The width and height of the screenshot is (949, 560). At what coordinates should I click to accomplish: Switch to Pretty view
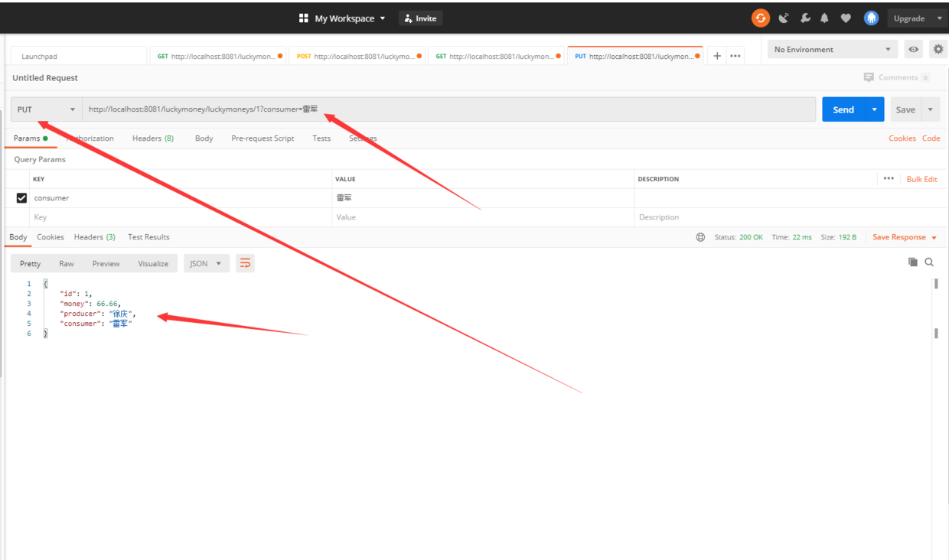31,263
